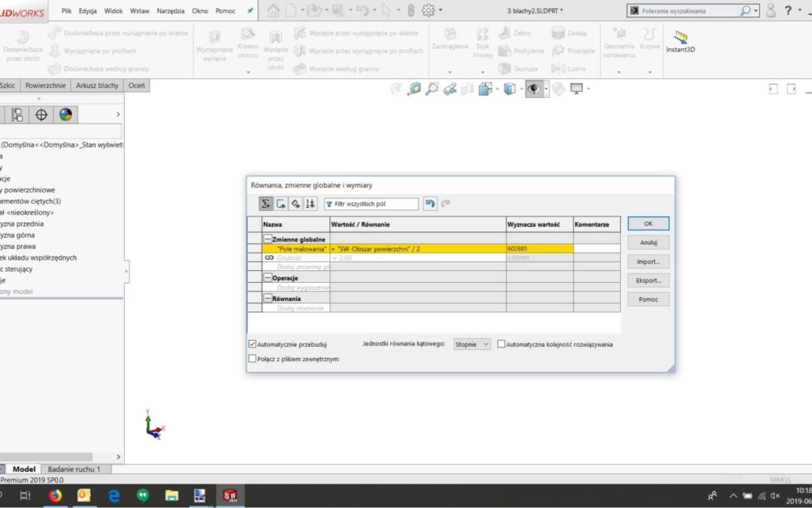
Task: Collapse the 'Równania' section
Action: click(268, 298)
